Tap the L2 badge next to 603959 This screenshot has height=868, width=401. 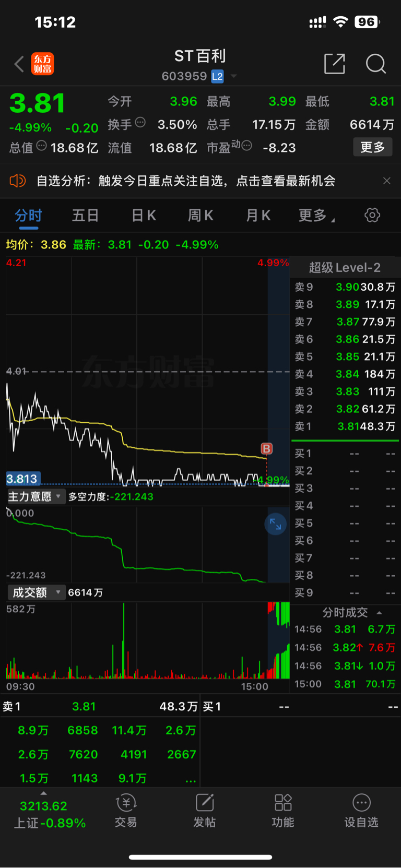[217, 77]
